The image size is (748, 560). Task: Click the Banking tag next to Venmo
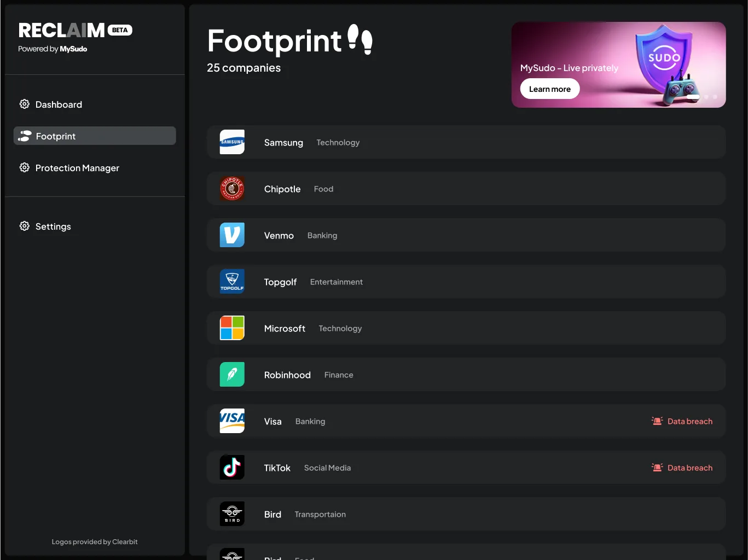coord(322,236)
